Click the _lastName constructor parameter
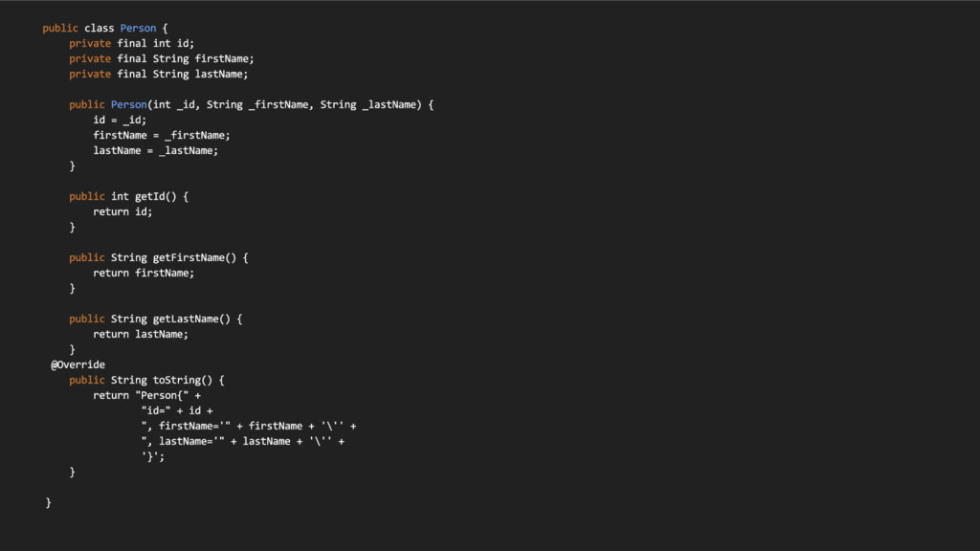The width and height of the screenshot is (980, 551). pyautogui.click(x=389, y=104)
